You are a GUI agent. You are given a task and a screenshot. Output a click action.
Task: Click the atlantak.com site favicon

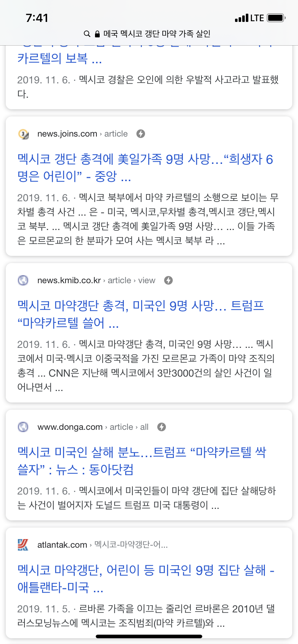23,545
